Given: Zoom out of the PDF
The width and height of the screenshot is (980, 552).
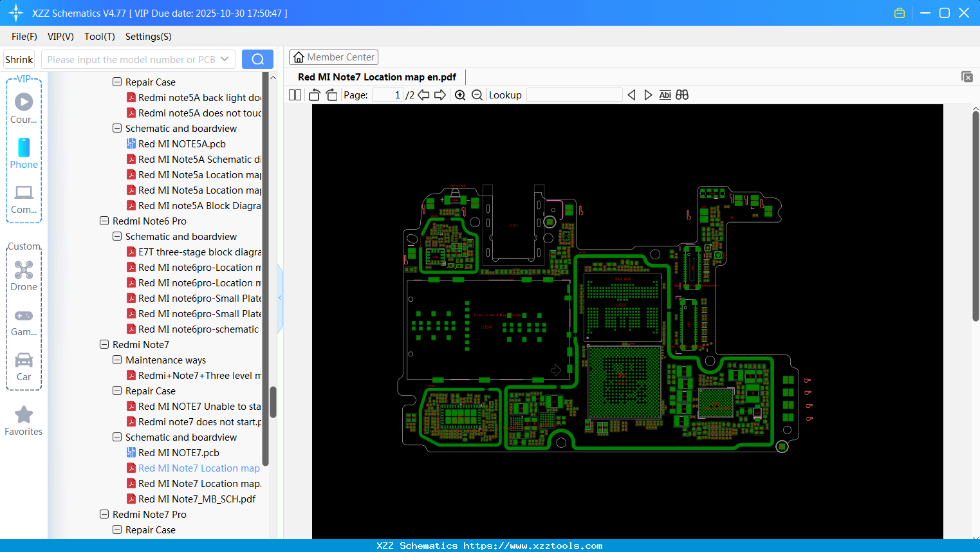Looking at the screenshot, I should pyautogui.click(x=477, y=95).
